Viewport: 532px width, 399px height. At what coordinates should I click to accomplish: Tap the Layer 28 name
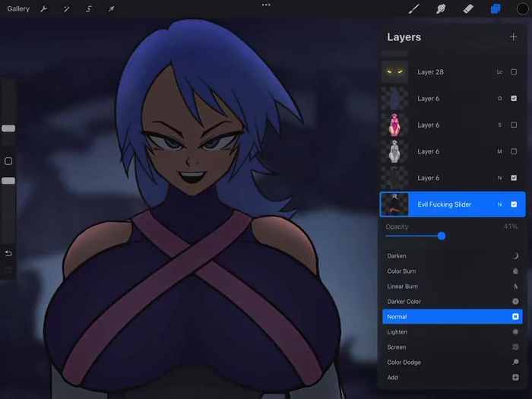point(430,72)
